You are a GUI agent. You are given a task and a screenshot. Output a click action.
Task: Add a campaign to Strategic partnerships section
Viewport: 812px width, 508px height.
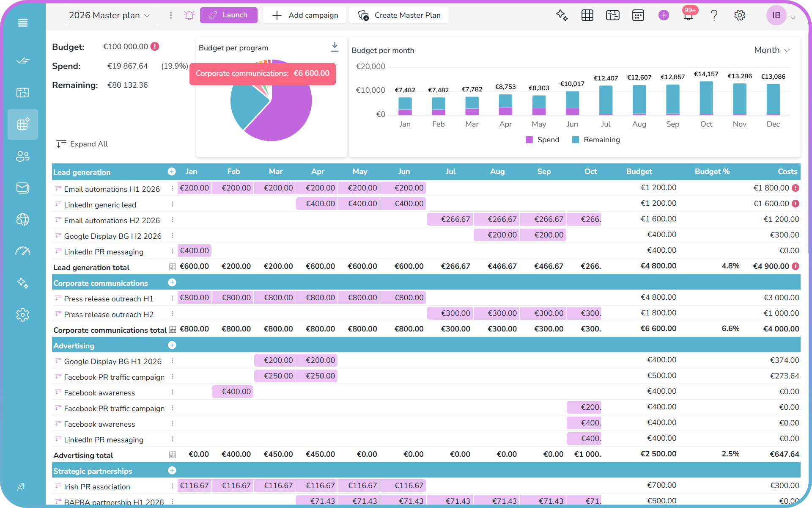(x=172, y=470)
